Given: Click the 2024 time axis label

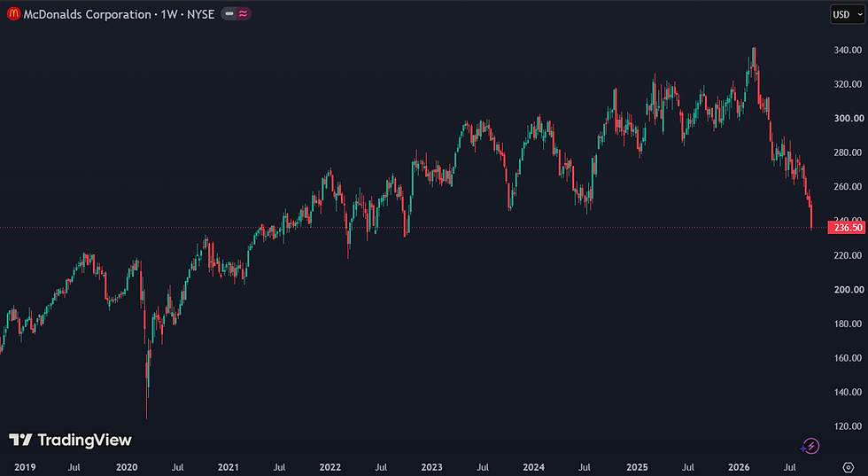Looking at the screenshot, I should 533,468.
